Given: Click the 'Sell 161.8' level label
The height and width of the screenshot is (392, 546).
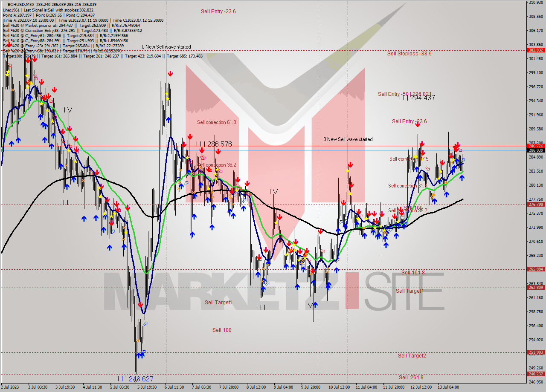Looking at the screenshot, I should [413, 273].
